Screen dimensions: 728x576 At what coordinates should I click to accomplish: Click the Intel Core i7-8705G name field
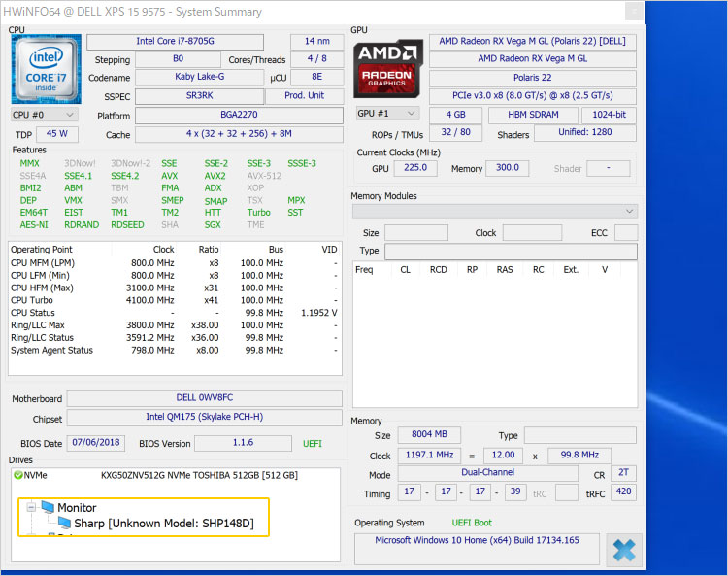coord(175,42)
